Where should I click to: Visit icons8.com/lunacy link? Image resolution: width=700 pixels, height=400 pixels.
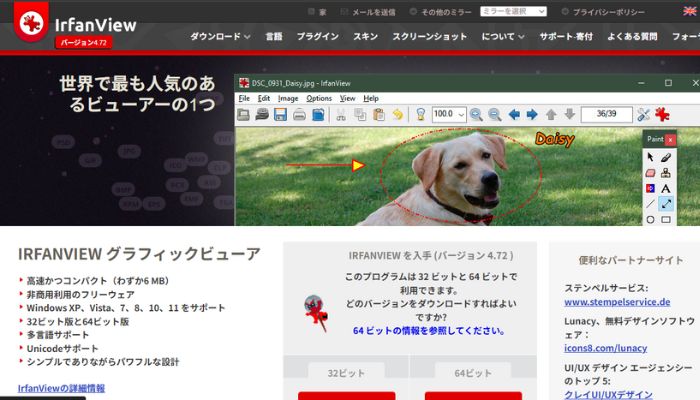(x=605, y=348)
